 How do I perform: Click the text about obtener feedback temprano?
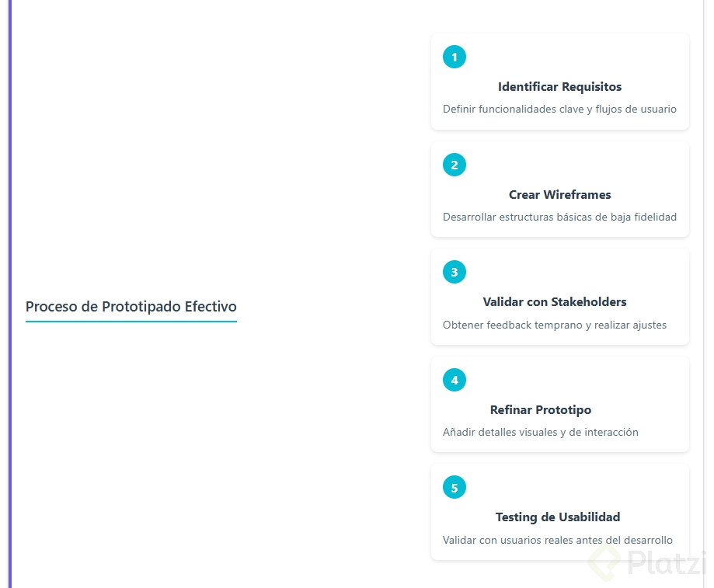click(554, 325)
